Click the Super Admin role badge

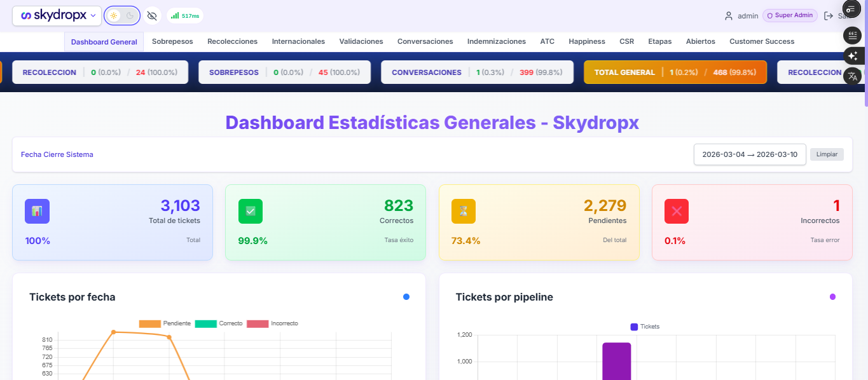pos(789,15)
